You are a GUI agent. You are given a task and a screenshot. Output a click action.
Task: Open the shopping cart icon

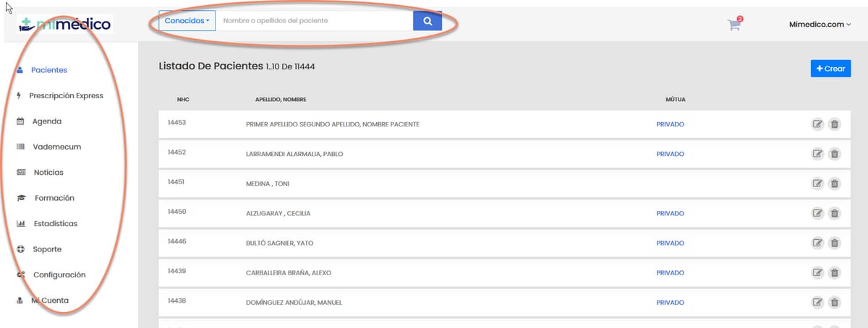coord(734,25)
